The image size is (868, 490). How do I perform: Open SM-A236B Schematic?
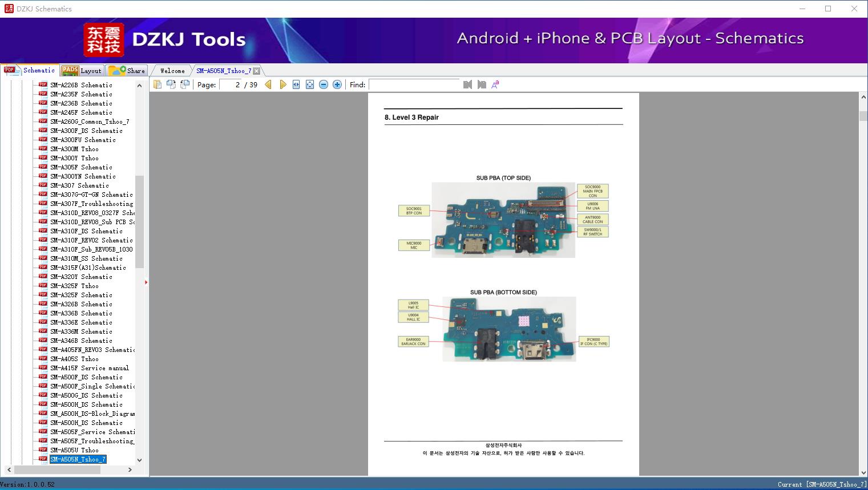pyautogui.click(x=81, y=103)
